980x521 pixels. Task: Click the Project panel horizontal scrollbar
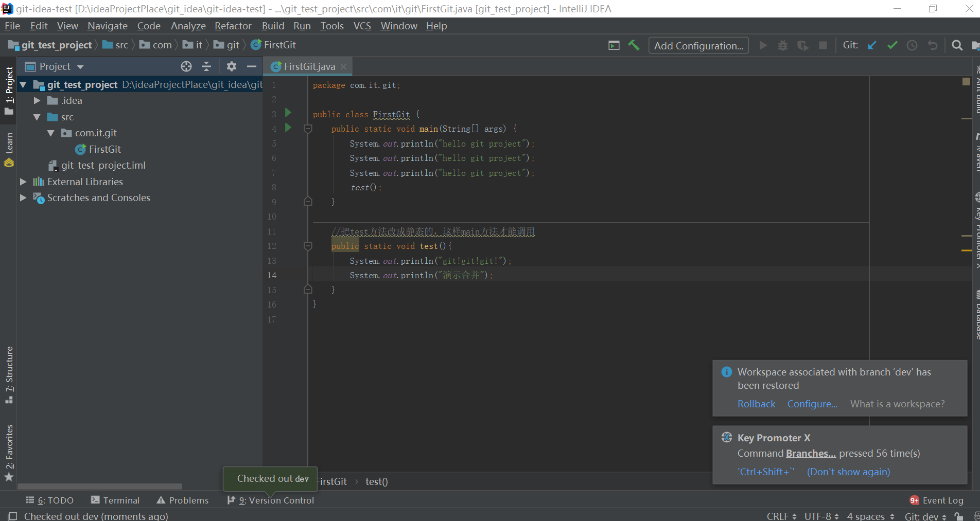tap(100, 486)
